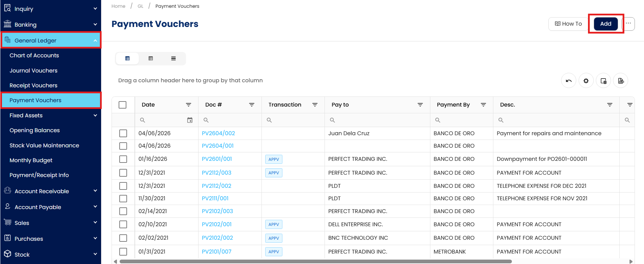The width and height of the screenshot is (644, 264).
Task: Open Chart of Accounts menu item
Action: click(34, 55)
